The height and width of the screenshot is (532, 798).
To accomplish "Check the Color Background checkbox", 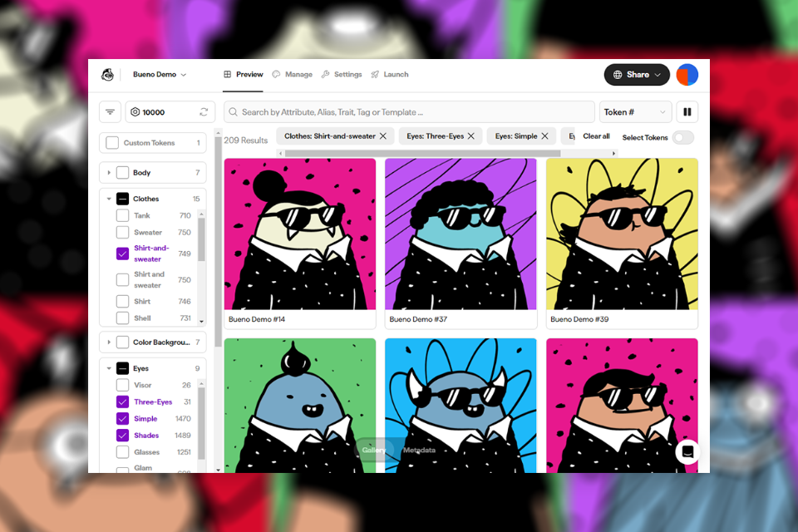I will (123, 342).
